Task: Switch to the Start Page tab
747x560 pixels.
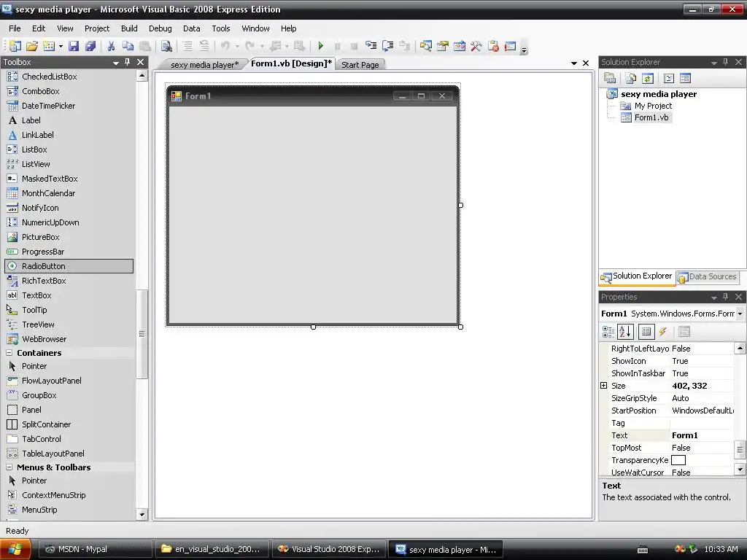Action: [360, 65]
